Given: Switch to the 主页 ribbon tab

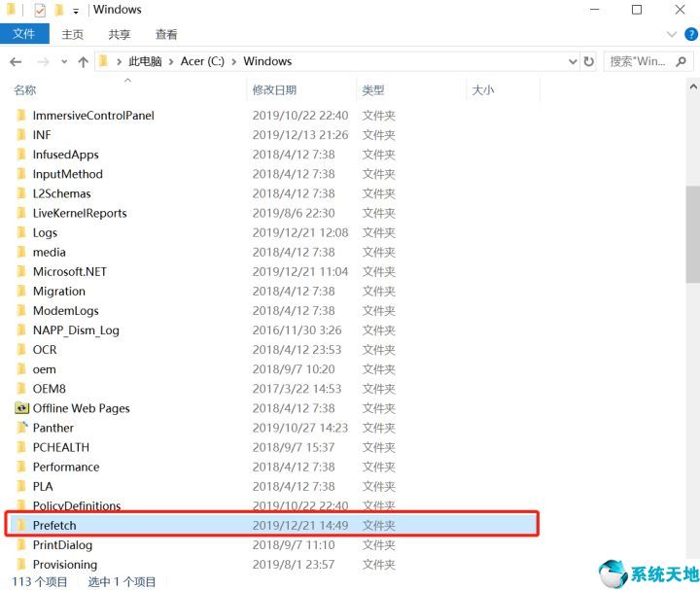Looking at the screenshot, I should [72, 34].
